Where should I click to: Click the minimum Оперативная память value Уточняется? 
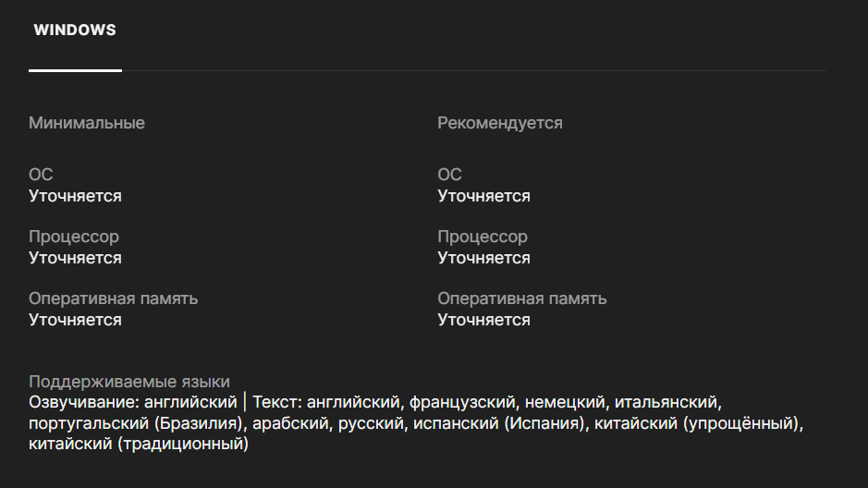pos(75,320)
